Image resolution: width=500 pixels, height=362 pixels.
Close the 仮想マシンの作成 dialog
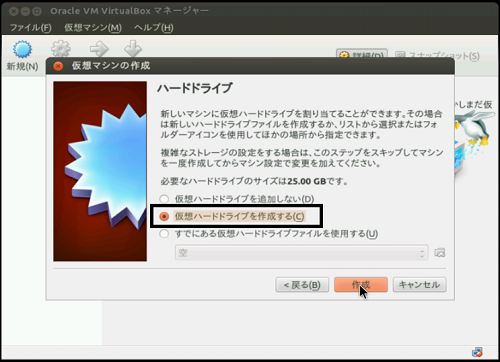click(x=58, y=66)
